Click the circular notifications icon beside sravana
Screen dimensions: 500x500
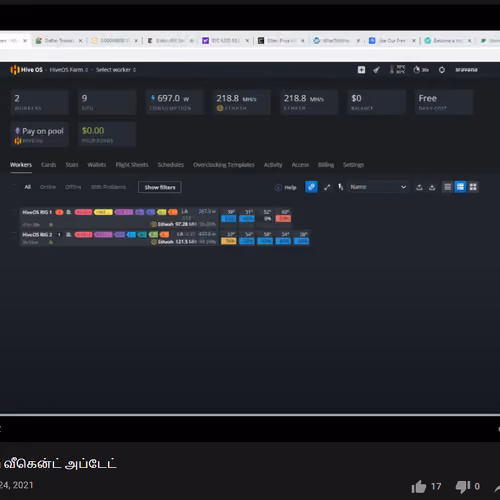[x=442, y=70]
